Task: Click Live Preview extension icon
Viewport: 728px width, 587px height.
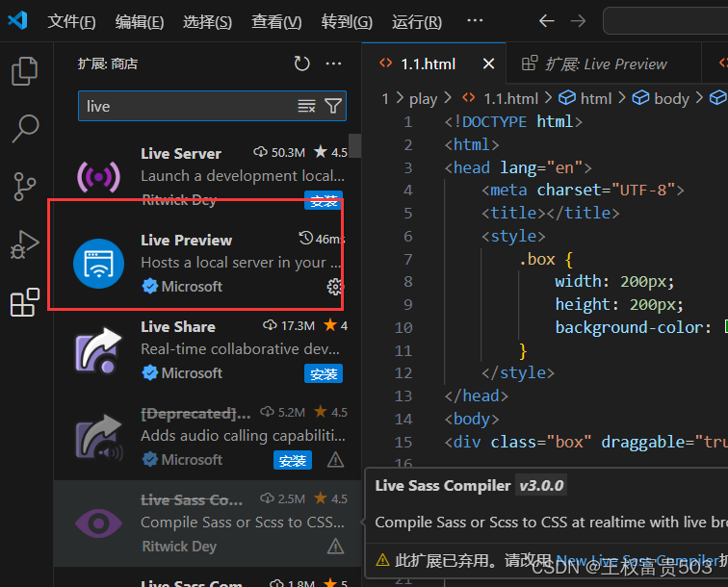Action: tap(98, 264)
